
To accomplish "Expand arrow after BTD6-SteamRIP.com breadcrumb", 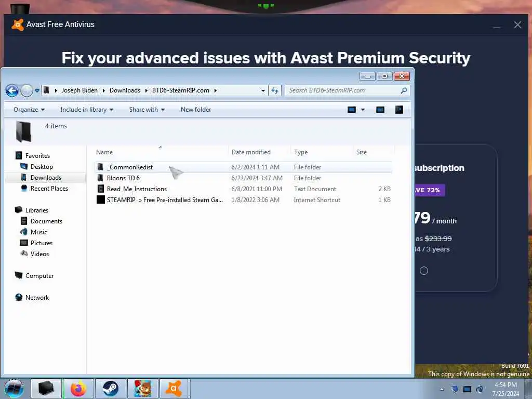I will [x=216, y=90].
